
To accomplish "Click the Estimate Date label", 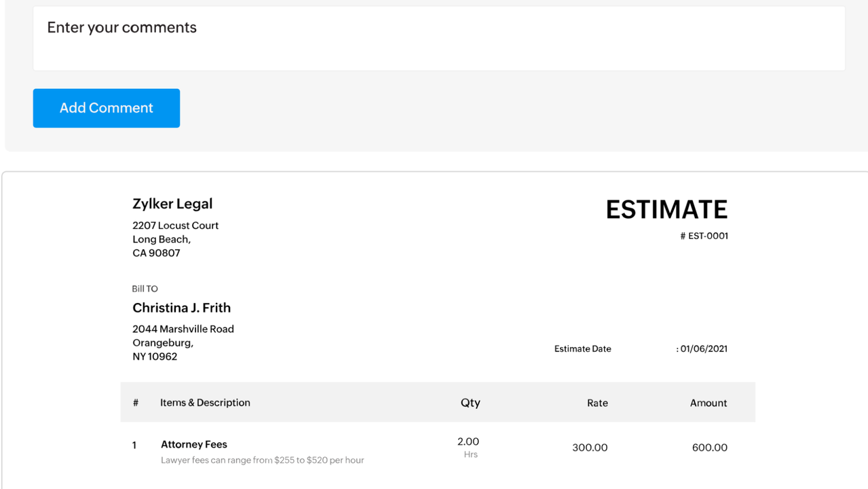I will (582, 349).
